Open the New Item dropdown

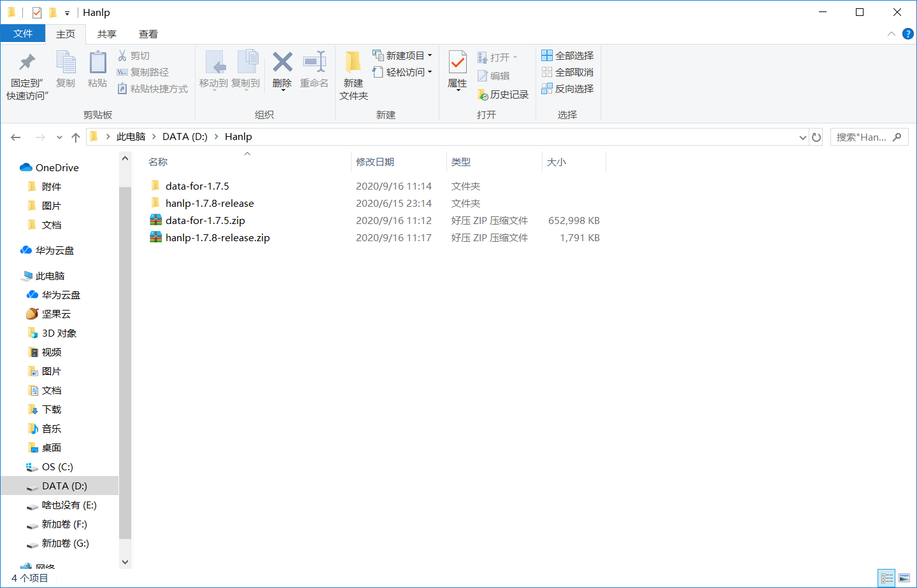click(402, 55)
